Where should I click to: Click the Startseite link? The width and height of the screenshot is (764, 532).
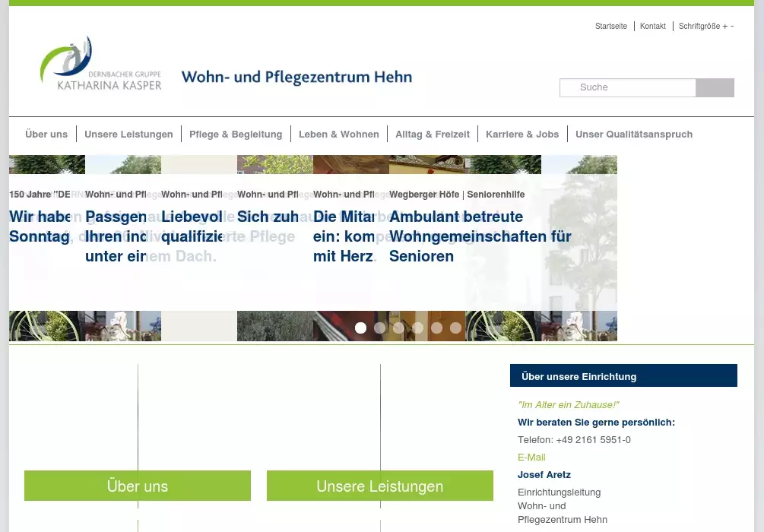pyautogui.click(x=610, y=27)
